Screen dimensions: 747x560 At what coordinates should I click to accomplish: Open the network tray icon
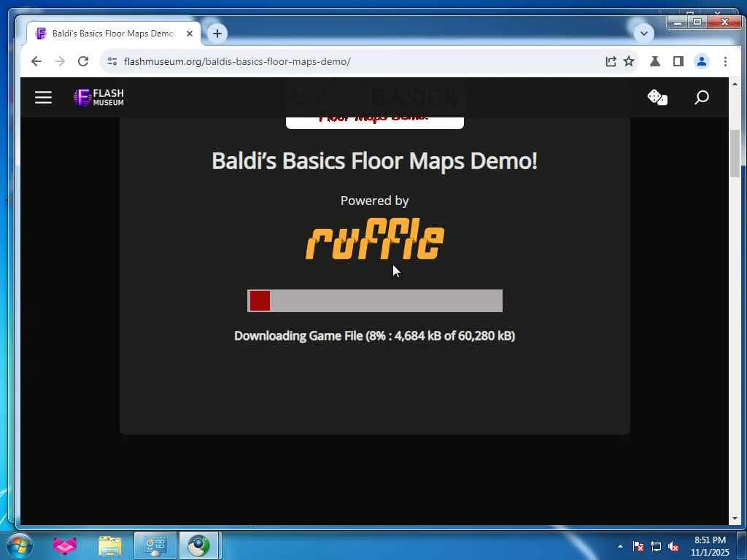(x=656, y=546)
